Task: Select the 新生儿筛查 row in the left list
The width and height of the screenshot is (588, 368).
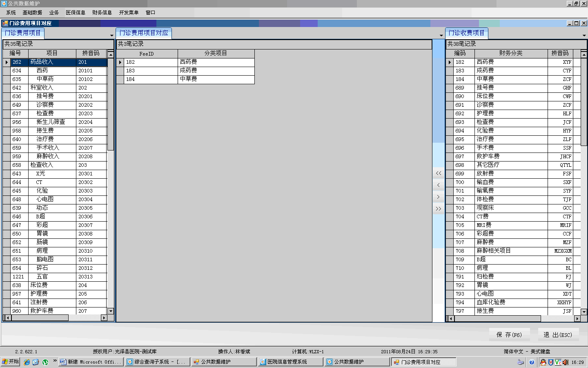Action: [x=55, y=122]
